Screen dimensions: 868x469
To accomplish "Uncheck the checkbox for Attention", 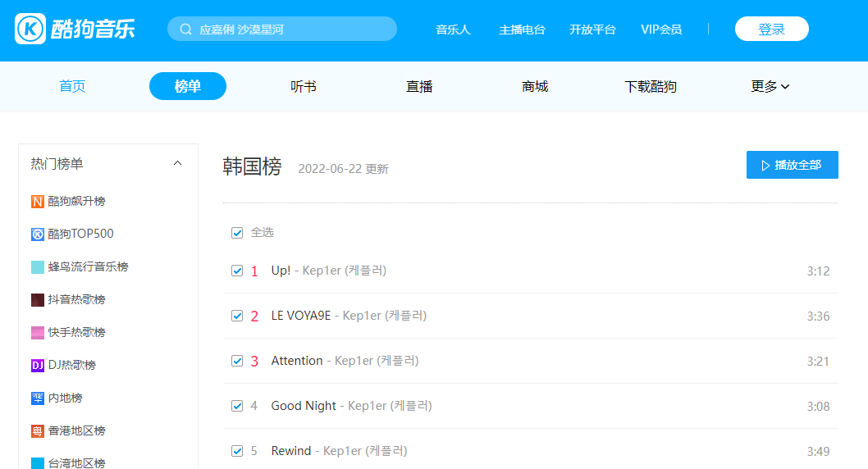I will click(x=237, y=361).
